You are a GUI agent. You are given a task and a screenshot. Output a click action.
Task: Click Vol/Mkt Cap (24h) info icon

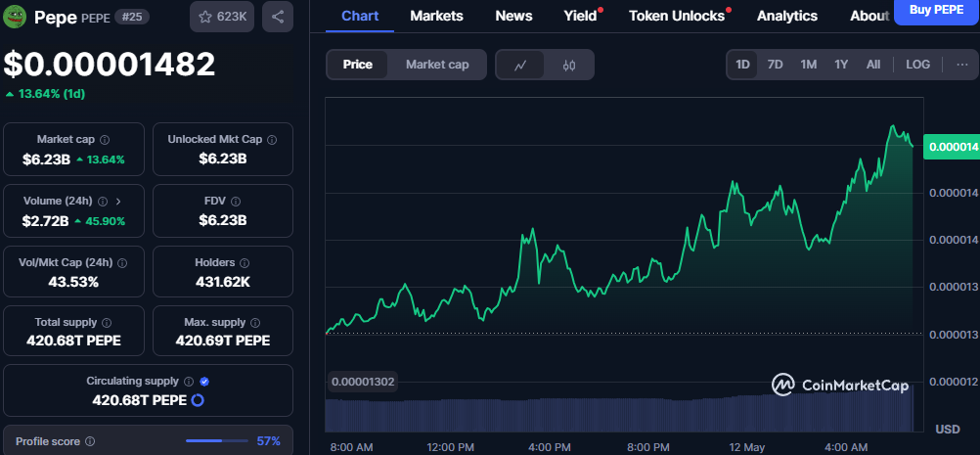click(x=122, y=263)
